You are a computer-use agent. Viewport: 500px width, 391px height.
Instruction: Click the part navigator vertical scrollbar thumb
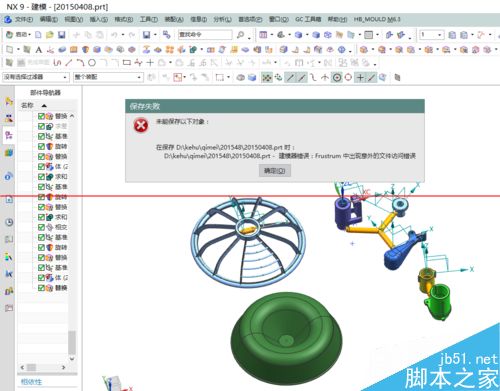pyautogui.click(x=72, y=342)
